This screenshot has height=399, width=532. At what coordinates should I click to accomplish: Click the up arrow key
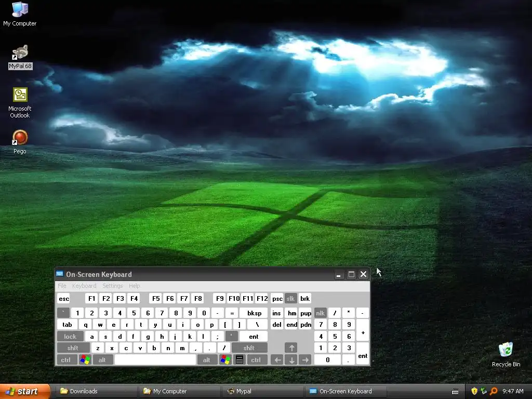pos(291,348)
